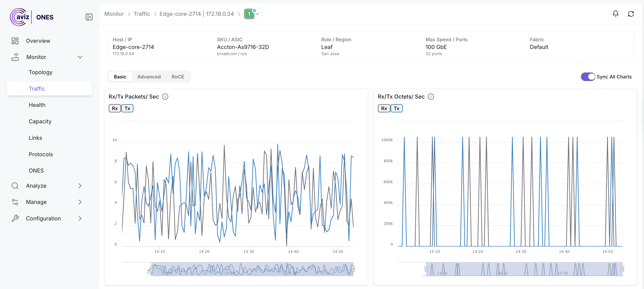Click info icon beside Rx/Tx Packets/ Sec

tap(165, 97)
